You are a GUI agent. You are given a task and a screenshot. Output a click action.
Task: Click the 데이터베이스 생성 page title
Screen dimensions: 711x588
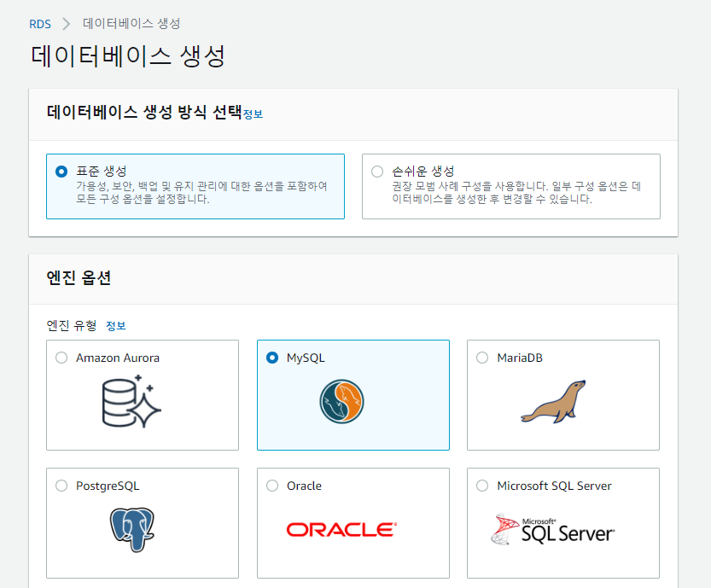click(128, 56)
